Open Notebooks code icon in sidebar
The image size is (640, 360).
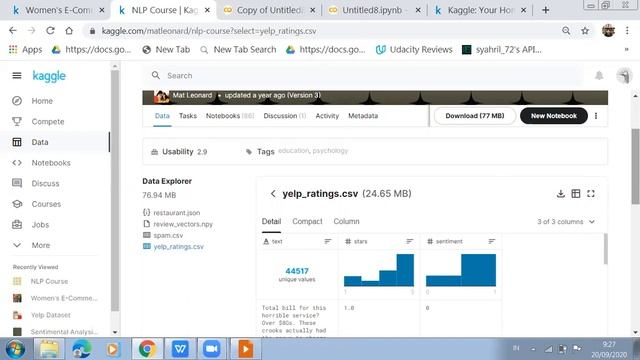tap(17, 163)
